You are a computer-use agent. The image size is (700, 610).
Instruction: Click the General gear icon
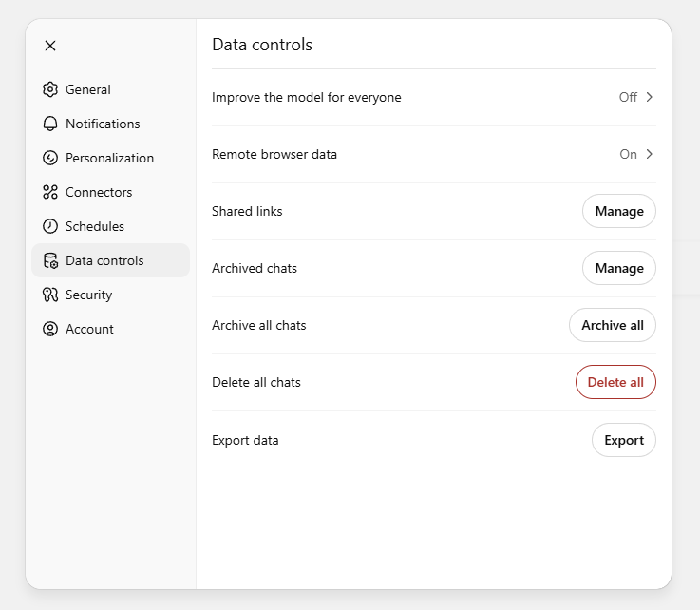(50, 89)
